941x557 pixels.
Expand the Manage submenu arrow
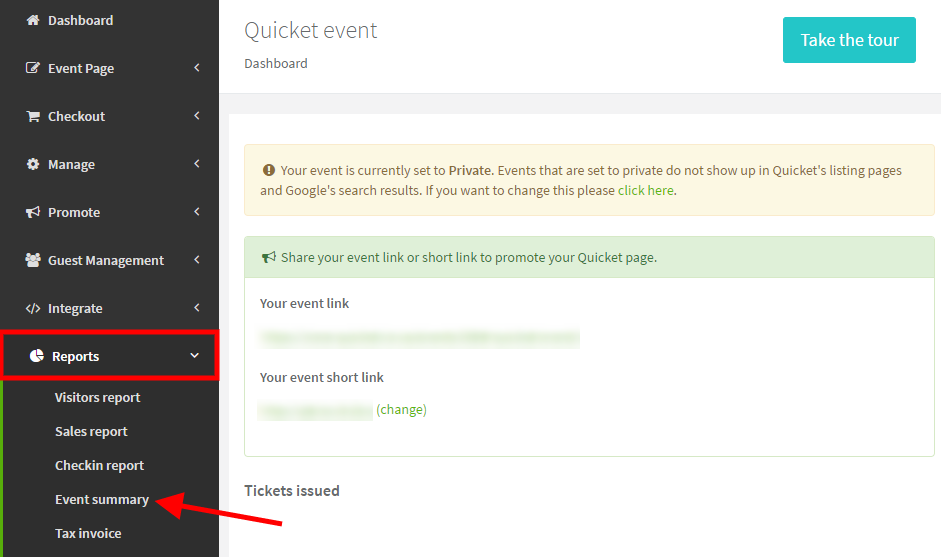tap(197, 164)
